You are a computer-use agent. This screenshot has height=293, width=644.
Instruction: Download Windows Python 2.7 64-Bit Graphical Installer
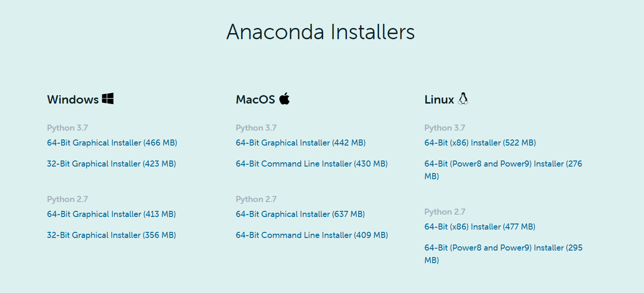(x=111, y=214)
